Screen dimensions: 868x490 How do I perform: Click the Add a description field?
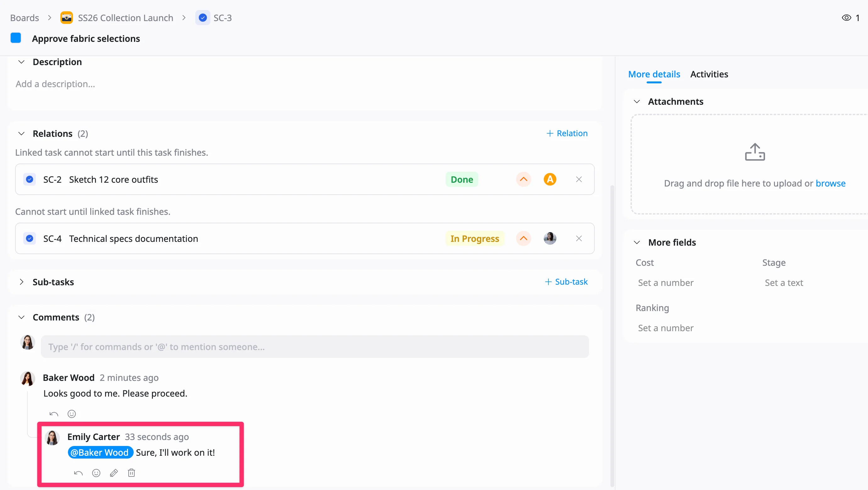point(55,84)
